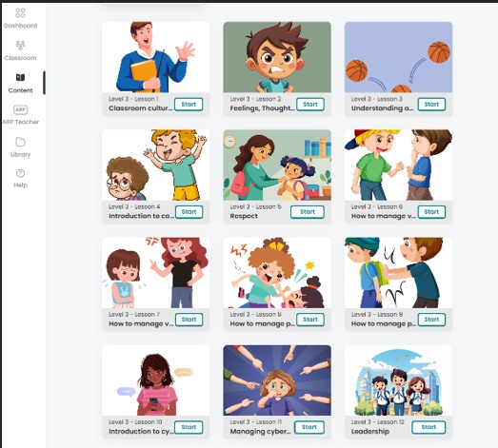Start Lesson 2 Feelings, Thoughts
Viewport: 498px width, 448px height.
(x=310, y=105)
